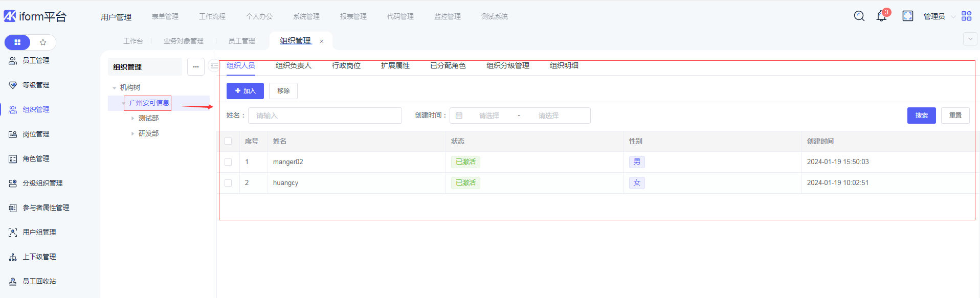Toggle fullscreen mode icon
Image resolution: width=980 pixels, height=298 pixels.
[x=908, y=16]
